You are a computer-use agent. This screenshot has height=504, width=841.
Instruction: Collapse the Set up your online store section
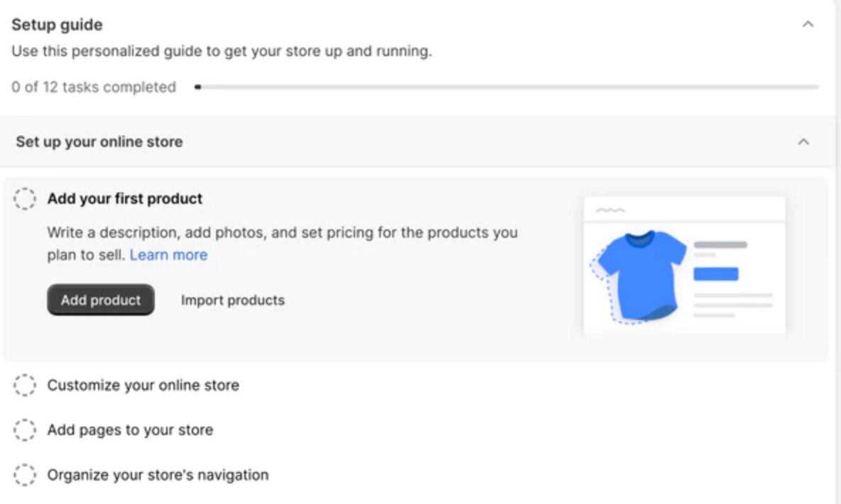(803, 142)
